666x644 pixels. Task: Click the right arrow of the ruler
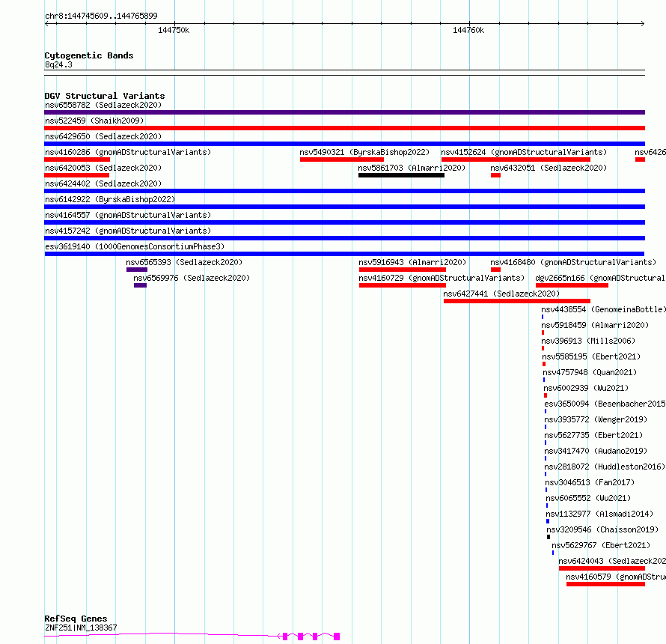click(x=642, y=24)
